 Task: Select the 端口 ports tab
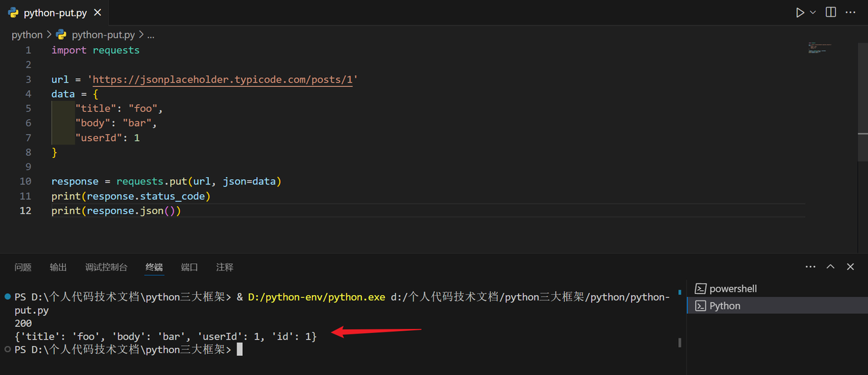(x=190, y=267)
